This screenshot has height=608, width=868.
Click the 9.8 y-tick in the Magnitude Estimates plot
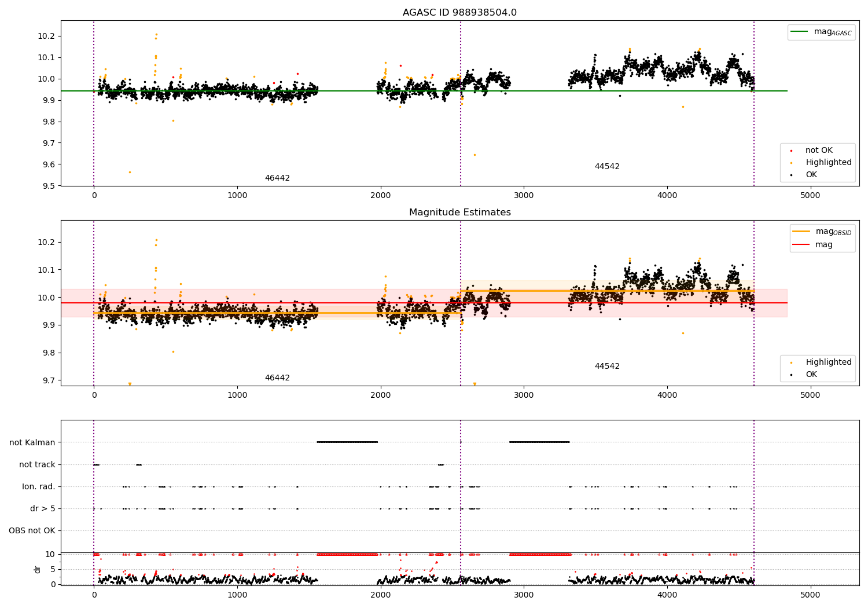coord(49,353)
